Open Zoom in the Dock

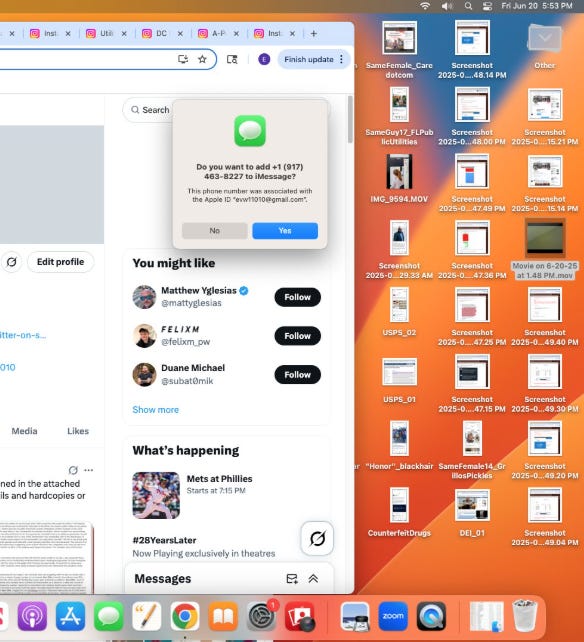(393, 616)
